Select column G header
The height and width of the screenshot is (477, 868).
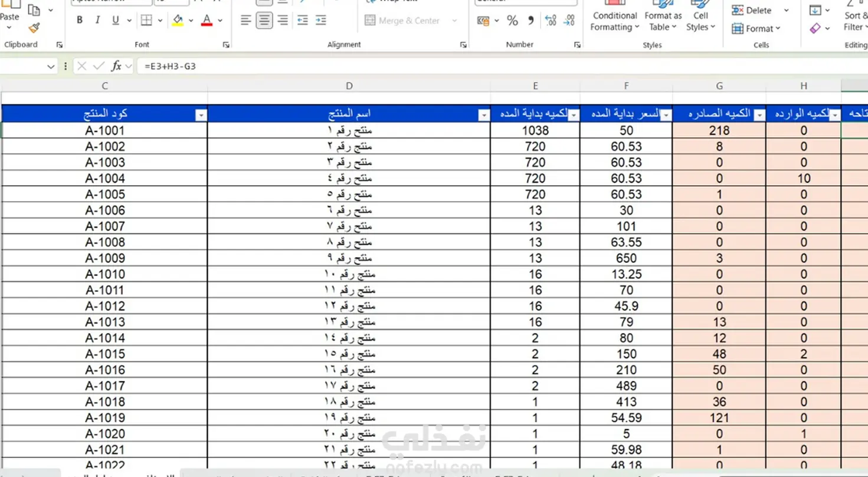coord(719,86)
